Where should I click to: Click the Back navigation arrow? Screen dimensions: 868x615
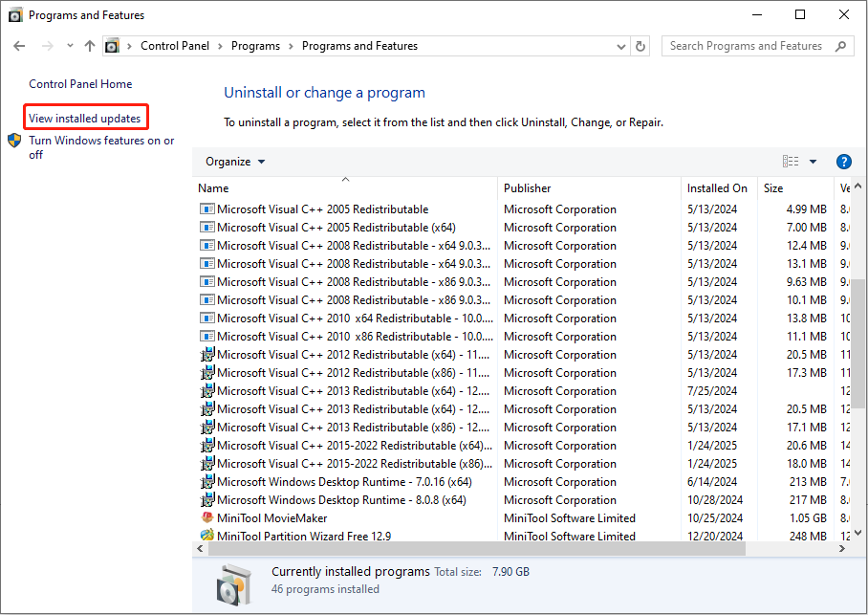coord(19,45)
